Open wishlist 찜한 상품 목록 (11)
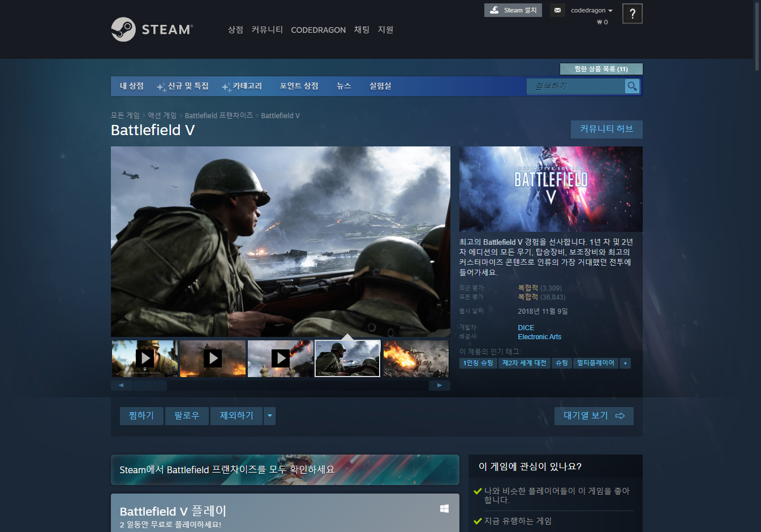Screen dimensions: 761x532 [601, 69]
